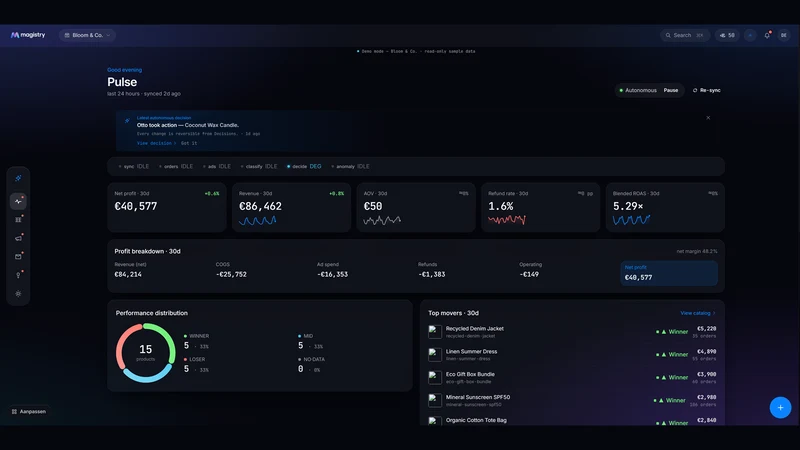Open the Recycled Denim Jacket row
The height and width of the screenshot is (450, 800).
pos(572,332)
